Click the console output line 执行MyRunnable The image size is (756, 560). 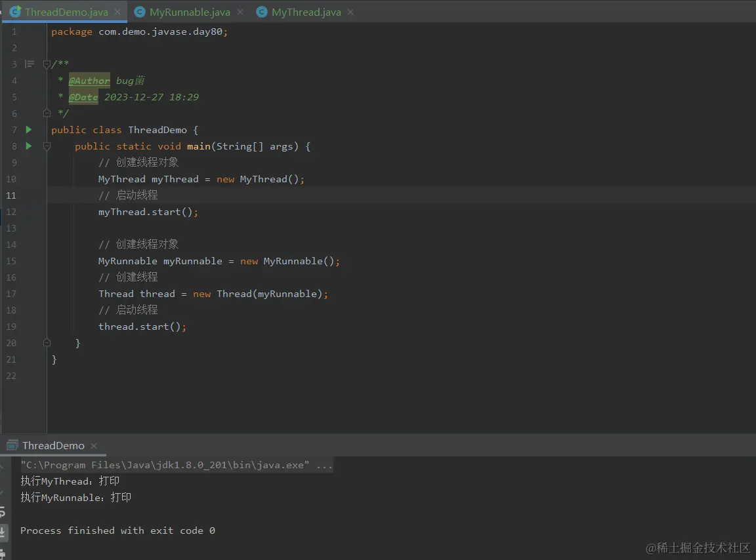pyautogui.click(x=75, y=497)
